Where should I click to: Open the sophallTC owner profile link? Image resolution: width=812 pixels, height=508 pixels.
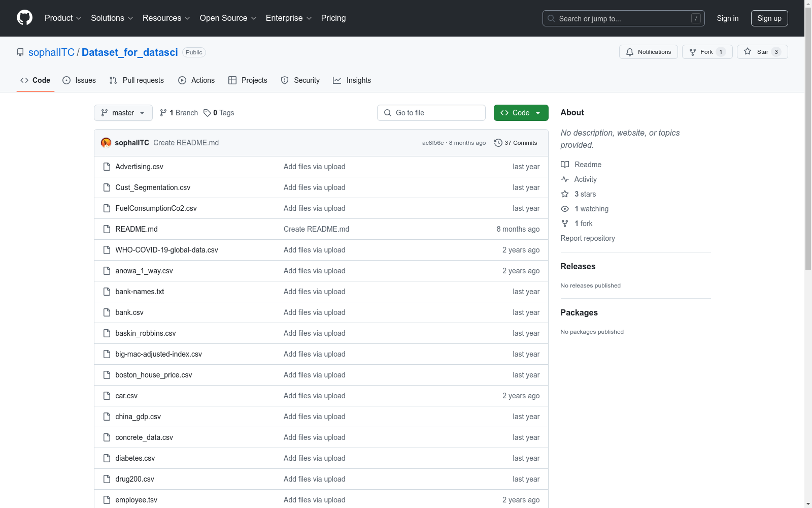tap(51, 52)
